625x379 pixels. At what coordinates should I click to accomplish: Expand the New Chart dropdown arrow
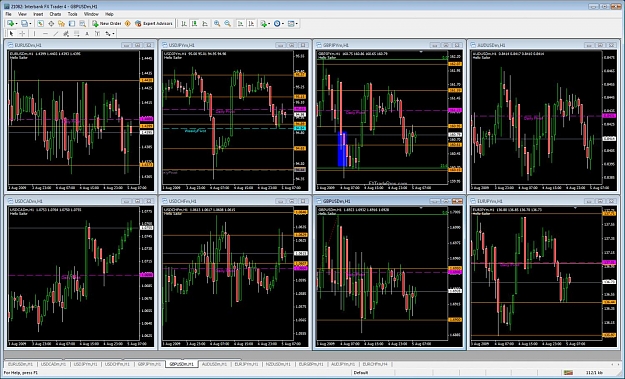[x=16, y=24]
